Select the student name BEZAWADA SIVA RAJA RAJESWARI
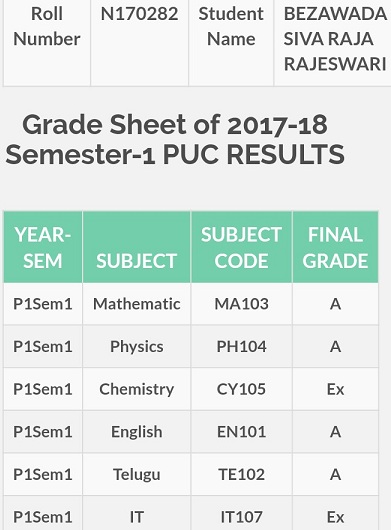This screenshot has width=391, height=530. click(335, 39)
